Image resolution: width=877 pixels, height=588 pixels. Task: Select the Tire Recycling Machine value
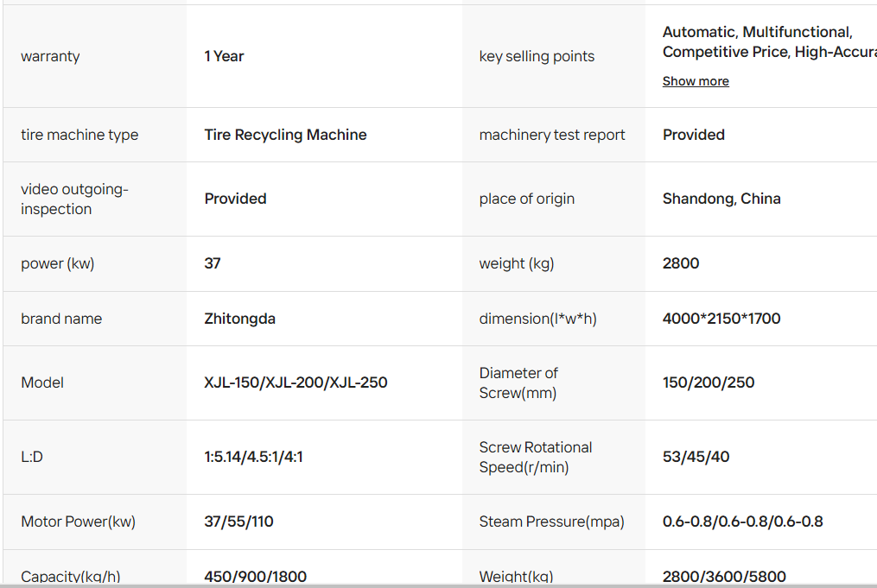pyautogui.click(x=285, y=135)
